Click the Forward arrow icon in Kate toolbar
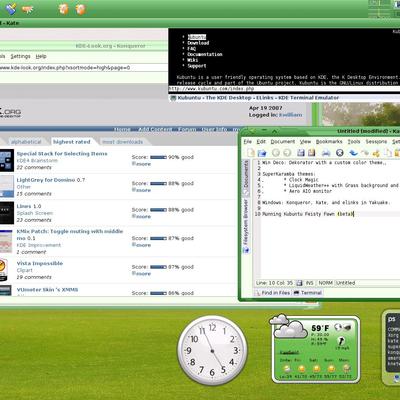400x400 pixels. pyautogui.click(x=287, y=153)
